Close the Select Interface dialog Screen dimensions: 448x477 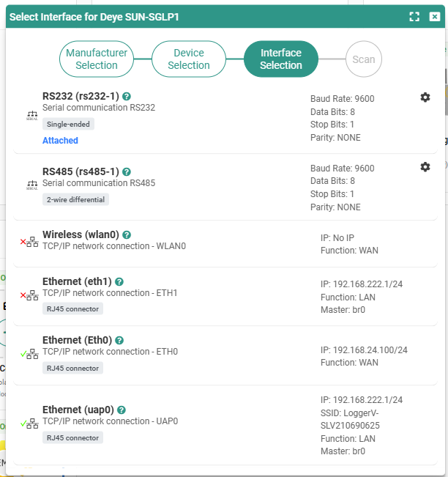pyautogui.click(x=435, y=17)
